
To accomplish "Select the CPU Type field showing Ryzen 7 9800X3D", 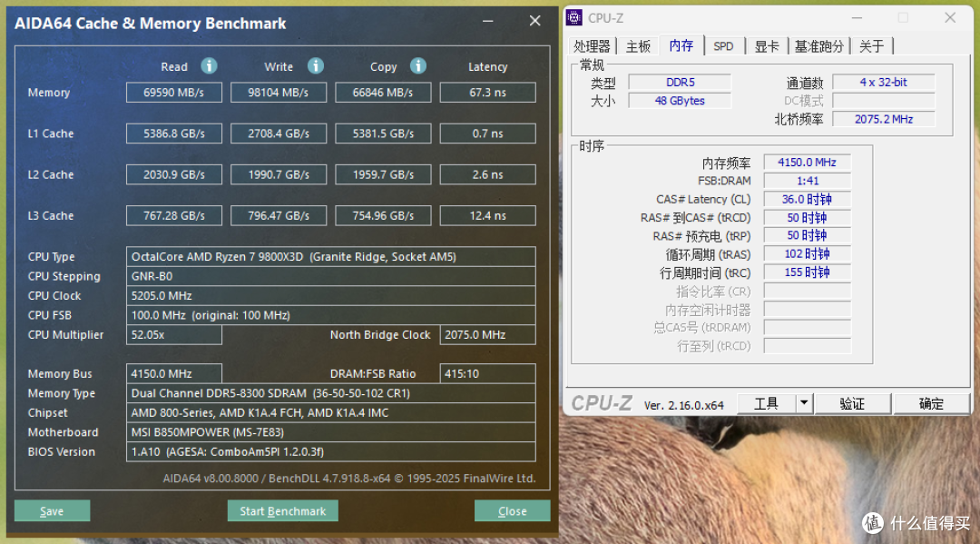I will [x=330, y=256].
